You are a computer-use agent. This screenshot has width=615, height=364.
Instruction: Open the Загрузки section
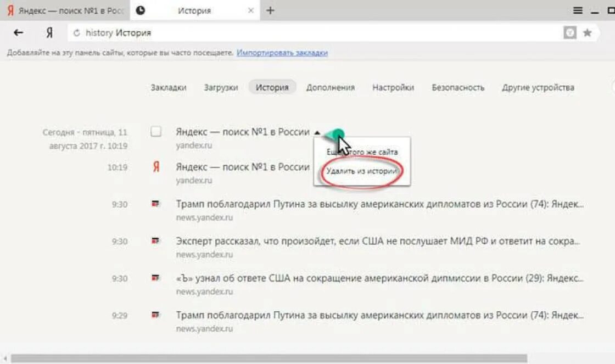coord(221,87)
